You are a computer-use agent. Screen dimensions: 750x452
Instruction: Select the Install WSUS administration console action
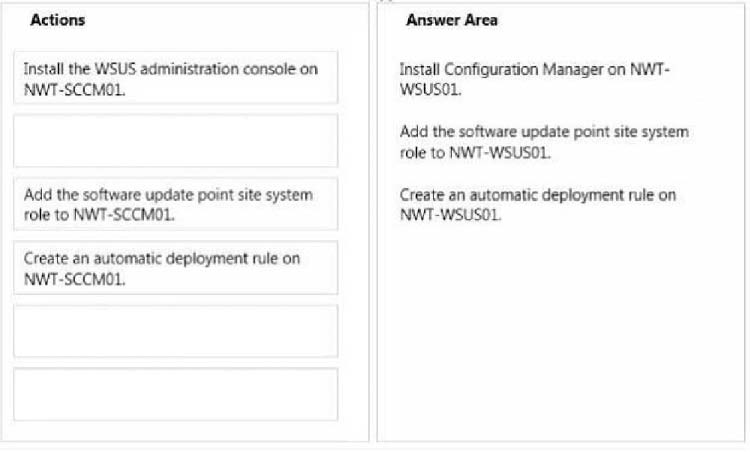(x=176, y=77)
